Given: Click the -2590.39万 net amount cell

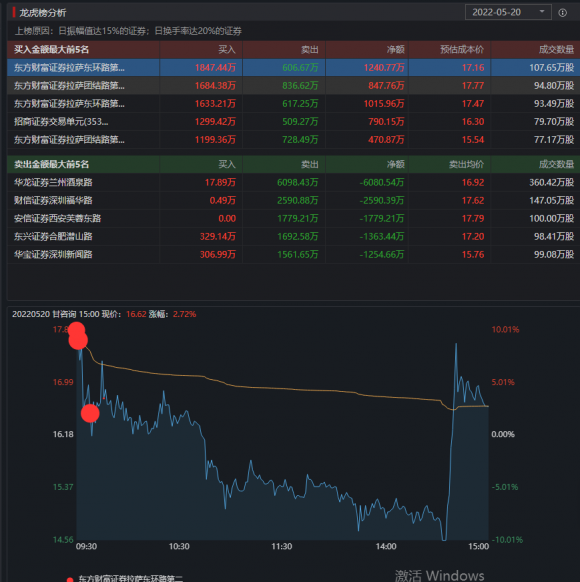Looking at the screenshot, I should click(x=382, y=201).
